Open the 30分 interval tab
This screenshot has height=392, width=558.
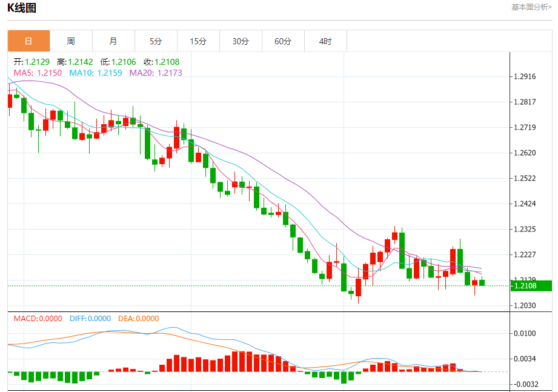[x=241, y=41]
